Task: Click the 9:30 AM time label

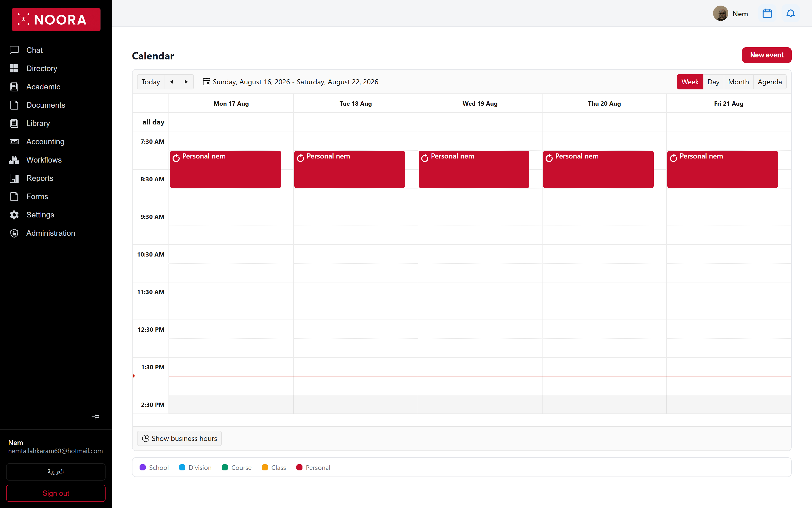Action: click(152, 217)
